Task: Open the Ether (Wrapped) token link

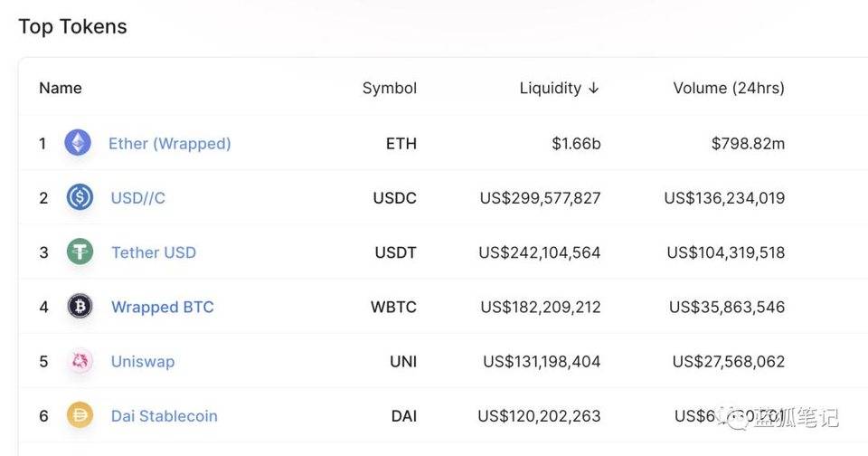Action: [x=169, y=143]
